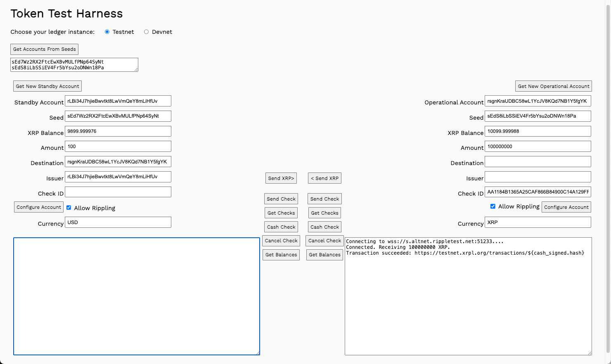
Task: Click the left Cash Check button
Action: 281,227
